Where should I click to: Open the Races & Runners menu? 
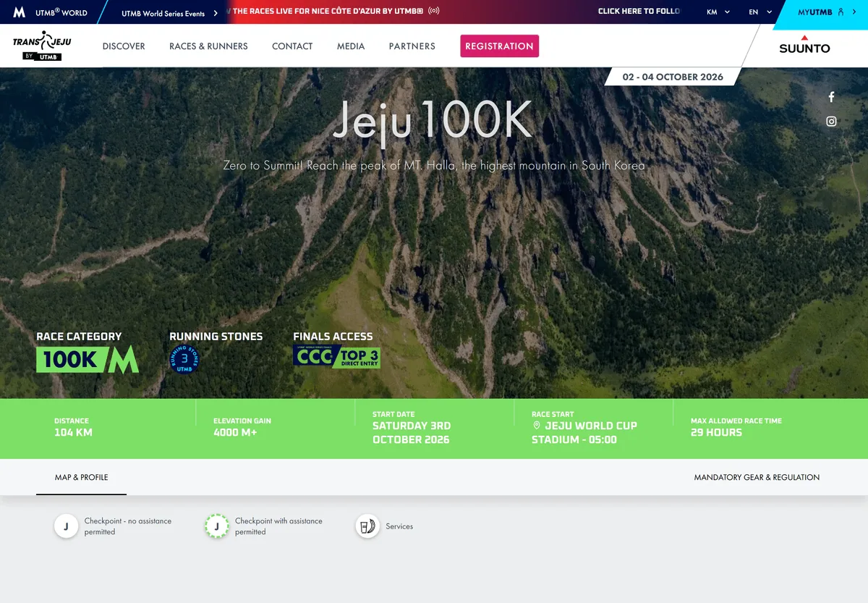pos(208,46)
